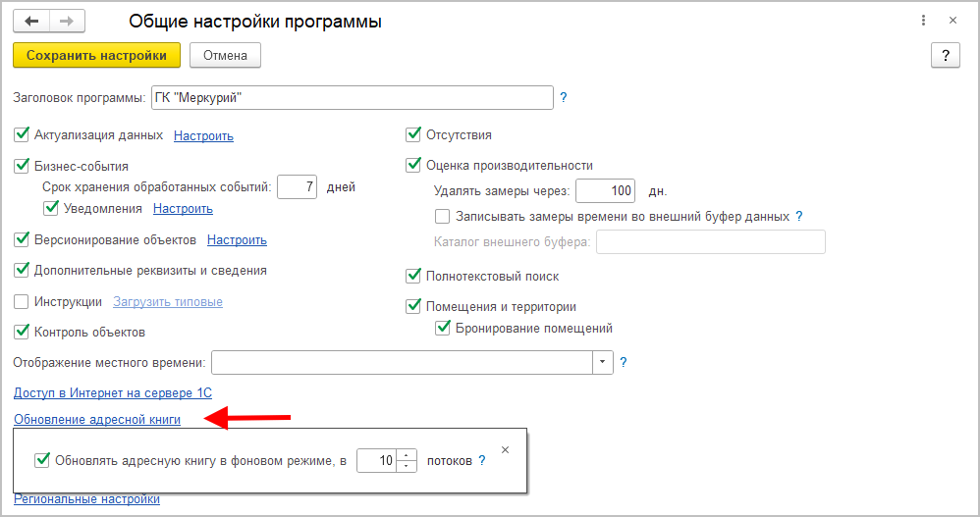This screenshot has width=980, height=517.
Task: Click help icon next to program title field
Action: click(x=564, y=97)
